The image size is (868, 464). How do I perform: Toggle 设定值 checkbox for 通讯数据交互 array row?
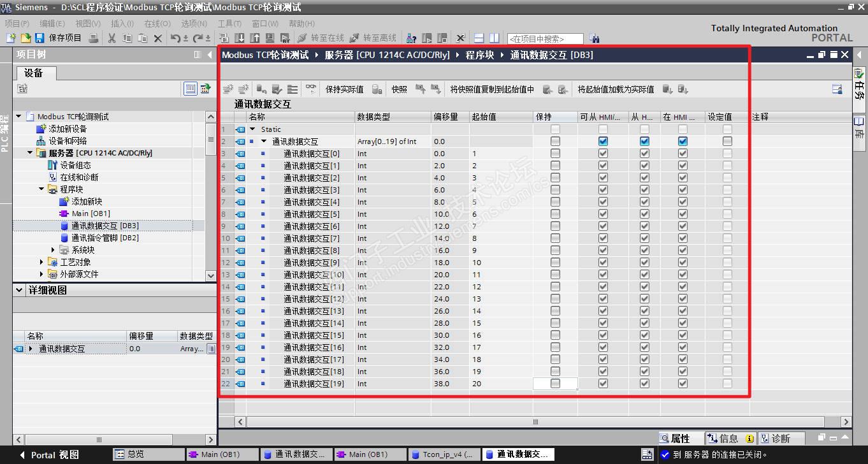[x=727, y=141]
